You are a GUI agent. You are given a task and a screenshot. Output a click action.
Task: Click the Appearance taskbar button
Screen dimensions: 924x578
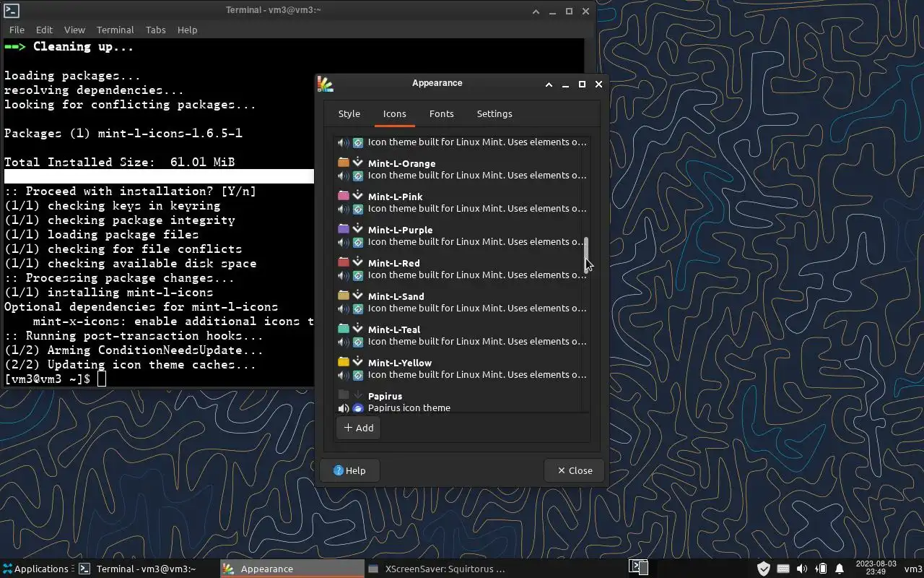coord(292,569)
